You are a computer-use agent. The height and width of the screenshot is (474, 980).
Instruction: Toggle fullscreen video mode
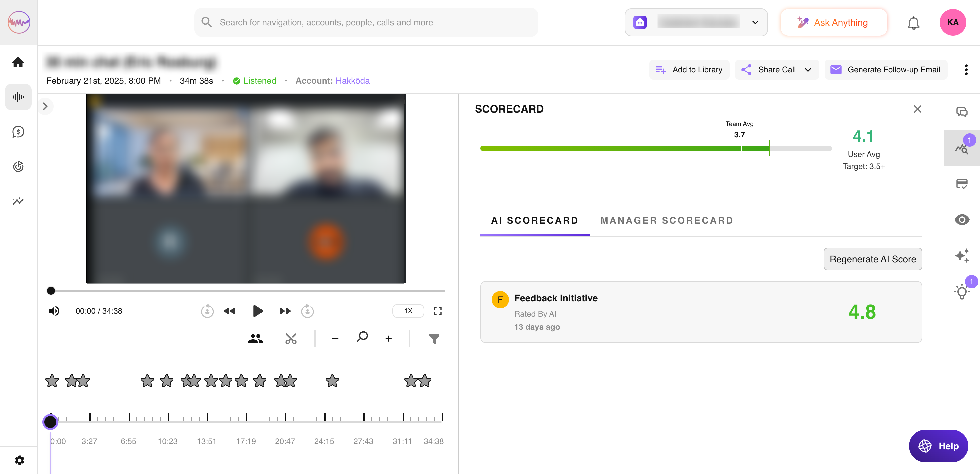(x=437, y=311)
